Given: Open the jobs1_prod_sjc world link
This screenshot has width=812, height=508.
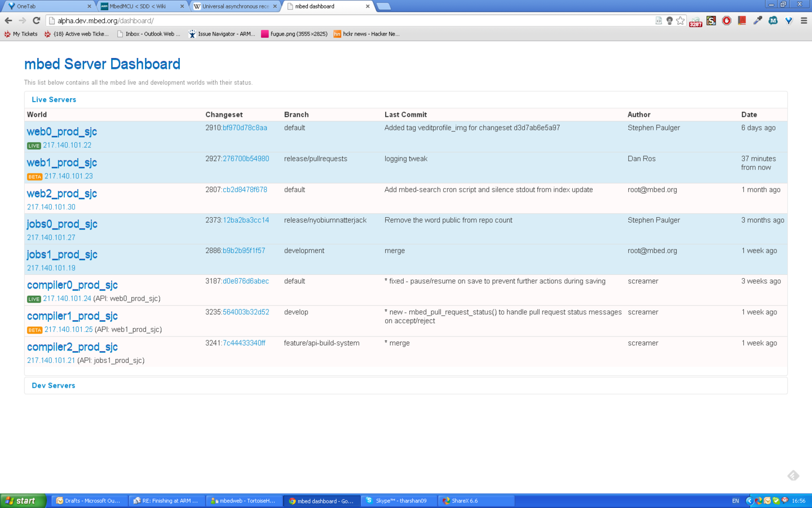Looking at the screenshot, I should (62, 255).
